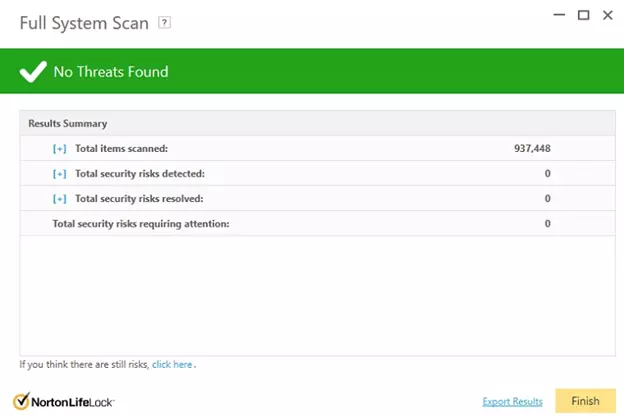Select the Total security risks detected label
Image resolution: width=624 pixels, height=417 pixels.
coord(139,174)
